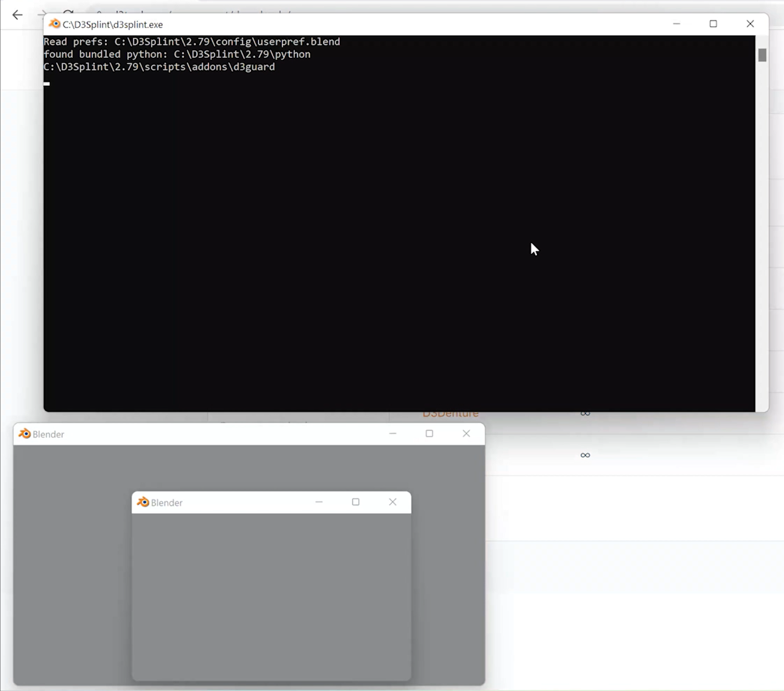This screenshot has height=691, width=784.
Task: Click the Blender icon in d3splint.exe title bar
Action: 54,24
